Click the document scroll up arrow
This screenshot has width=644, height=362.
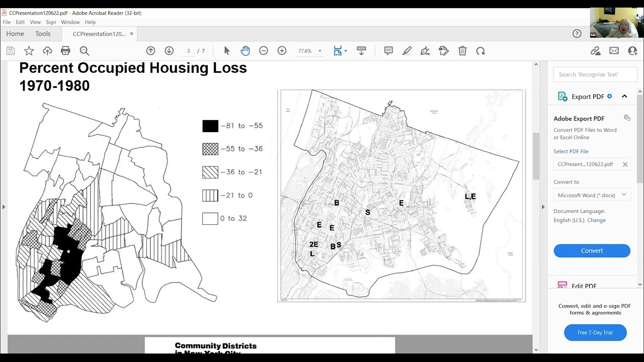click(x=536, y=64)
